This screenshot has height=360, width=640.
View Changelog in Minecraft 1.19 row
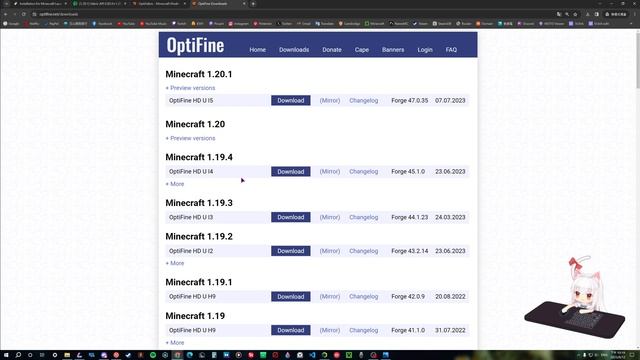[x=364, y=330]
